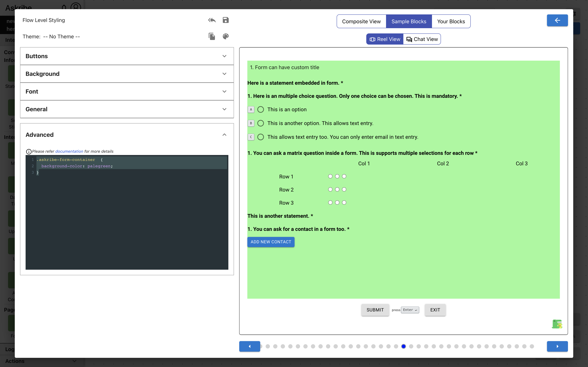Click the green crocodile mascot icon
The width and height of the screenshot is (588, 367).
click(557, 324)
